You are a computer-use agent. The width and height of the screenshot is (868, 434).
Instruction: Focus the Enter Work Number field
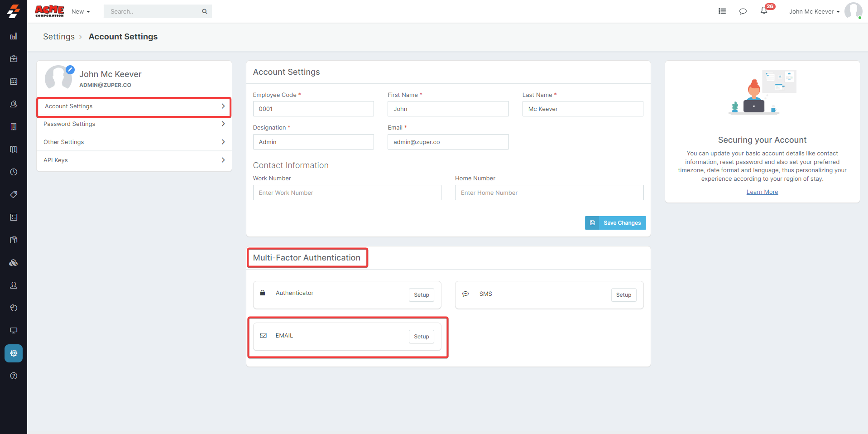(347, 193)
